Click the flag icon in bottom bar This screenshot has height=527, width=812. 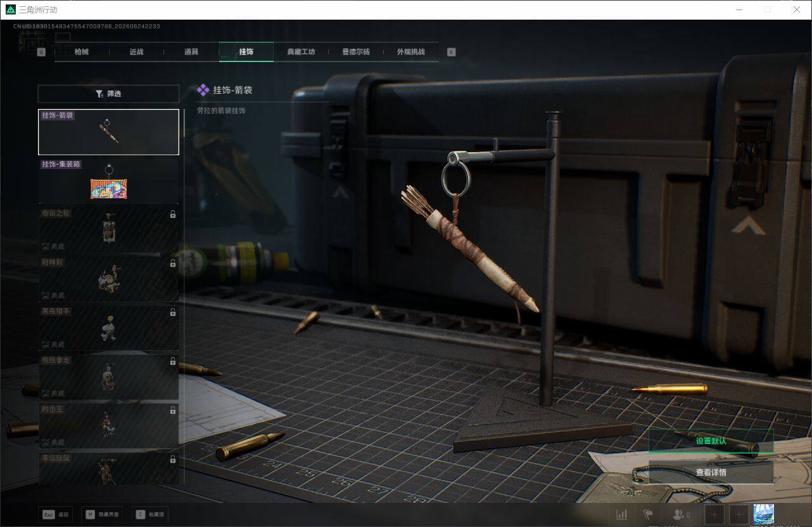[x=648, y=515]
